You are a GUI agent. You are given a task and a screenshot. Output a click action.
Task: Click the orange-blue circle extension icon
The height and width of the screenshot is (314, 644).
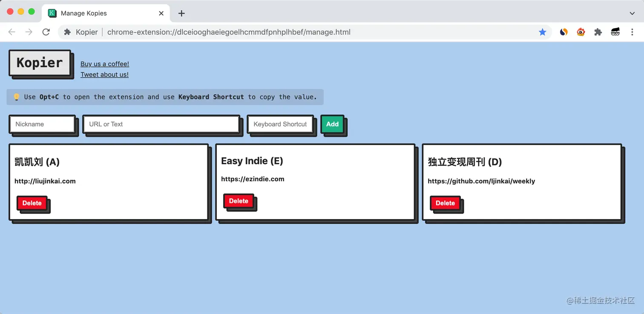point(564,32)
